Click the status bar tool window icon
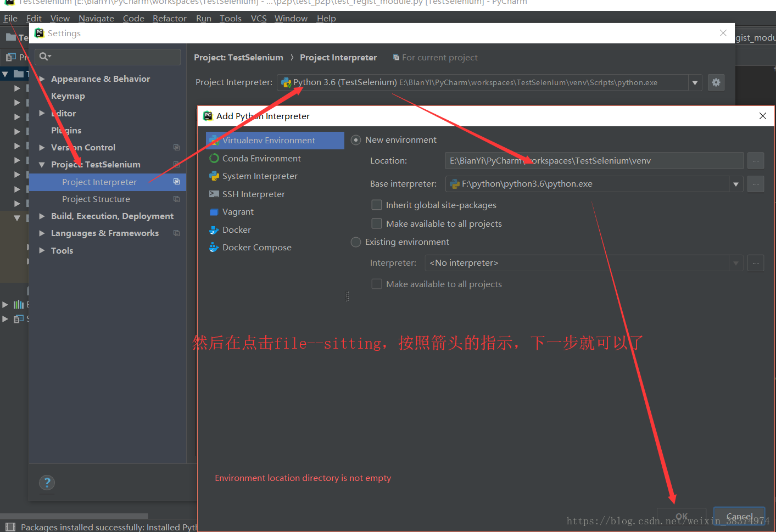 click(x=10, y=527)
